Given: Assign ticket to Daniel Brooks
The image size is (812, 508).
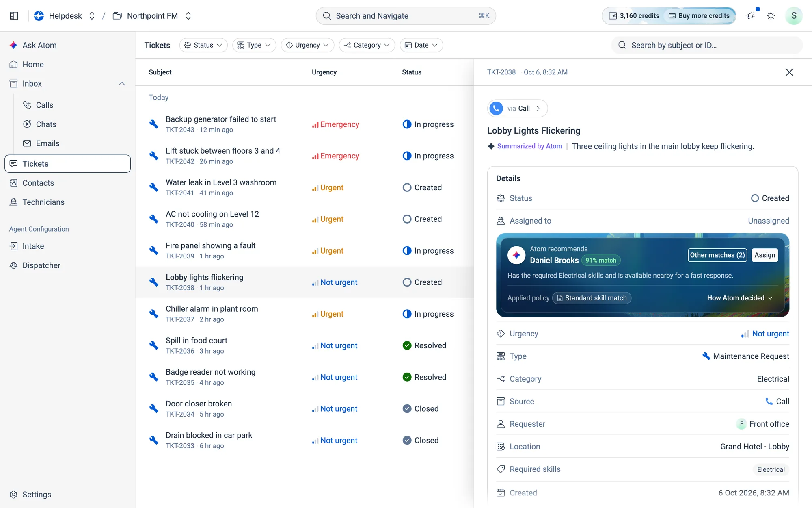Looking at the screenshot, I should click(765, 255).
